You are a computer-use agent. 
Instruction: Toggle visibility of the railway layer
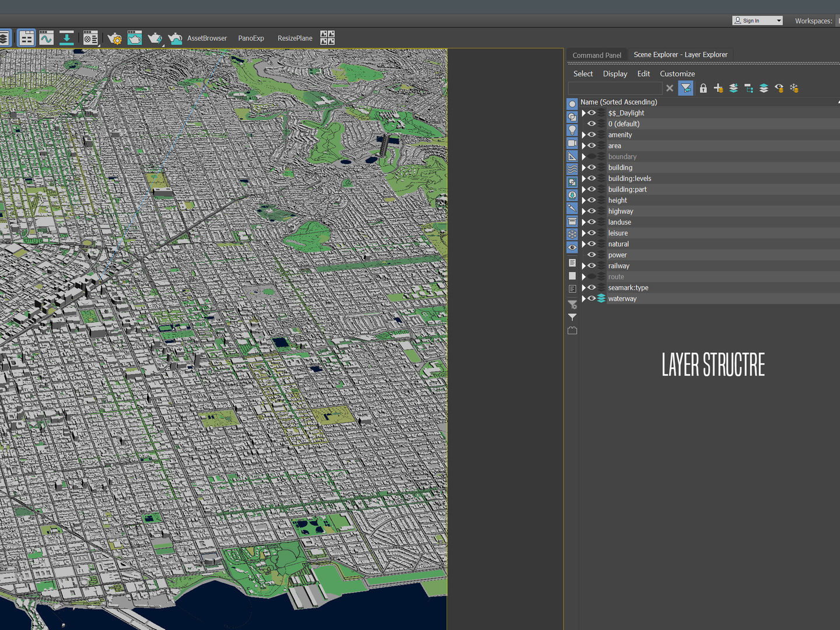[x=591, y=266]
